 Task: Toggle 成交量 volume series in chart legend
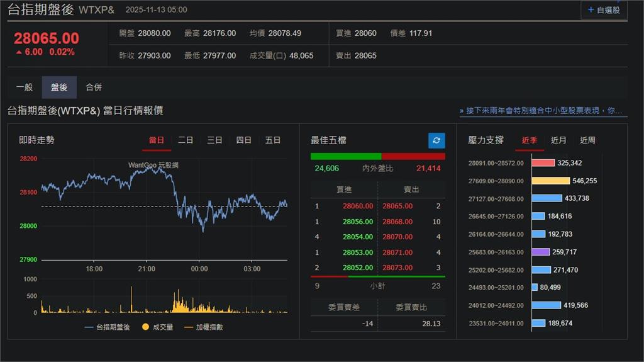[x=157, y=327]
